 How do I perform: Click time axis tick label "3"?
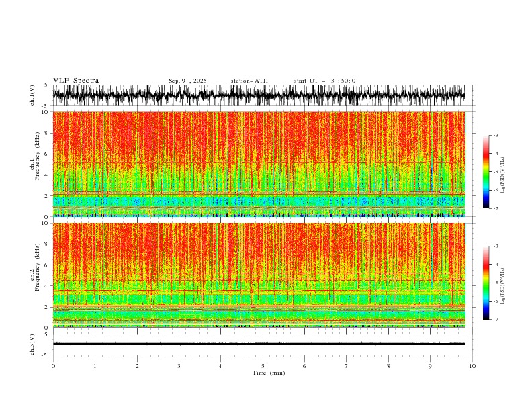pos(179,366)
